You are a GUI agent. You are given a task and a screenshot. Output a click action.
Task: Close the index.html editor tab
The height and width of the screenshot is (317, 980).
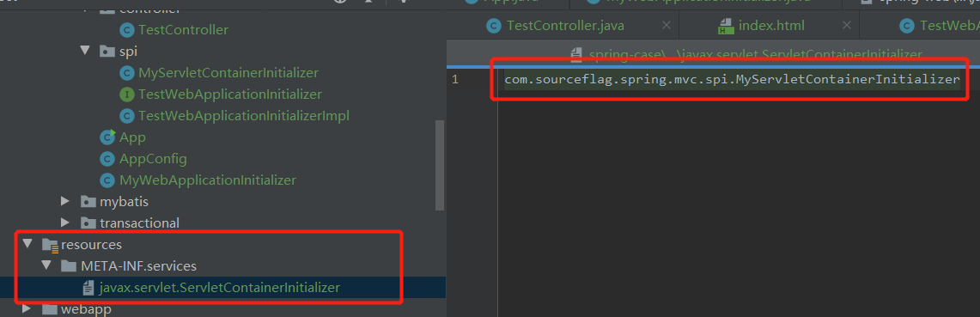(x=847, y=27)
